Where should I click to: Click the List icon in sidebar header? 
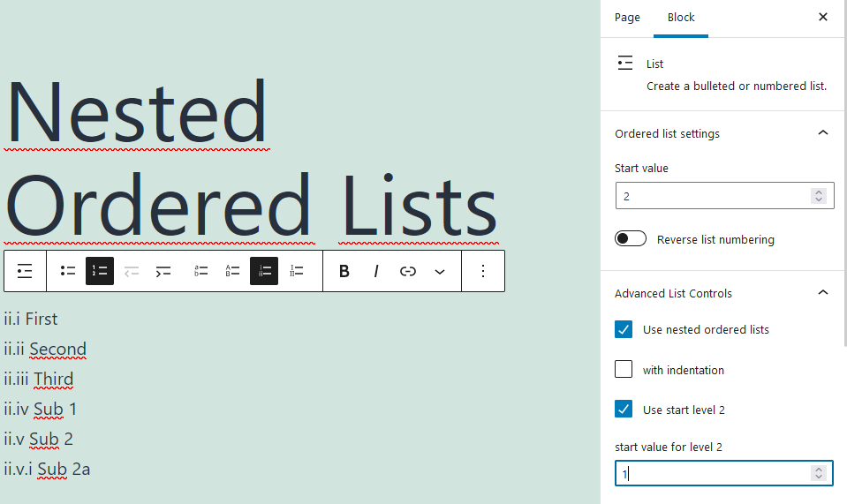(625, 64)
